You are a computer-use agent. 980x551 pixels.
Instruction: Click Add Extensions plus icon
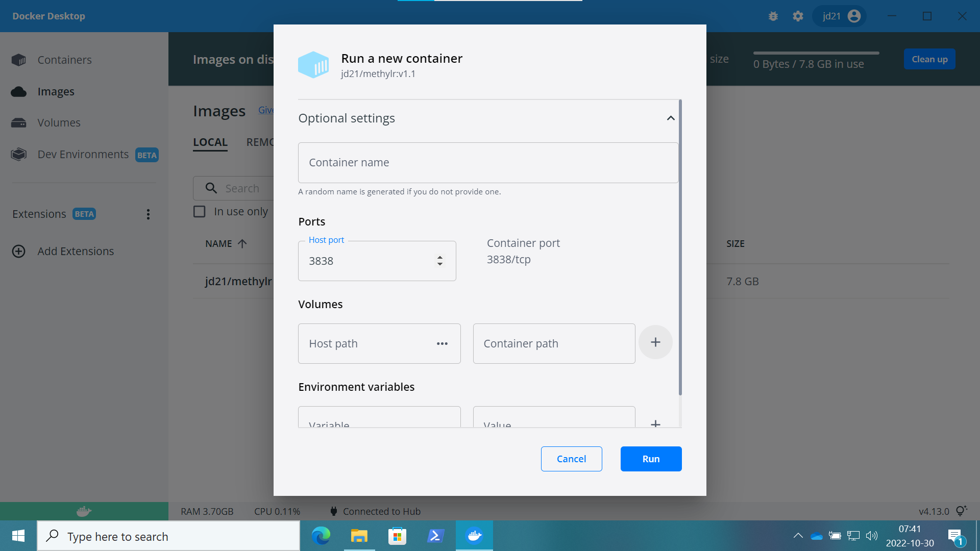click(x=19, y=251)
